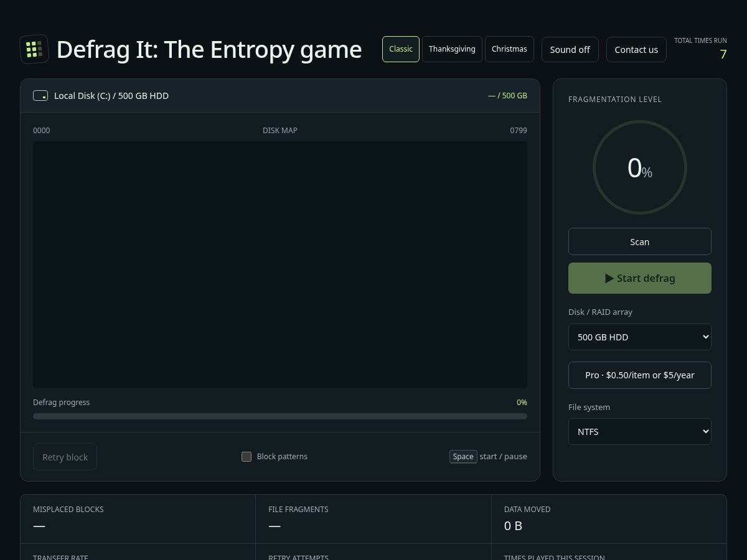The image size is (747, 560).
Task: Click the fragmentation level 0% gauge
Action: pyautogui.click(x=639, y=167)
